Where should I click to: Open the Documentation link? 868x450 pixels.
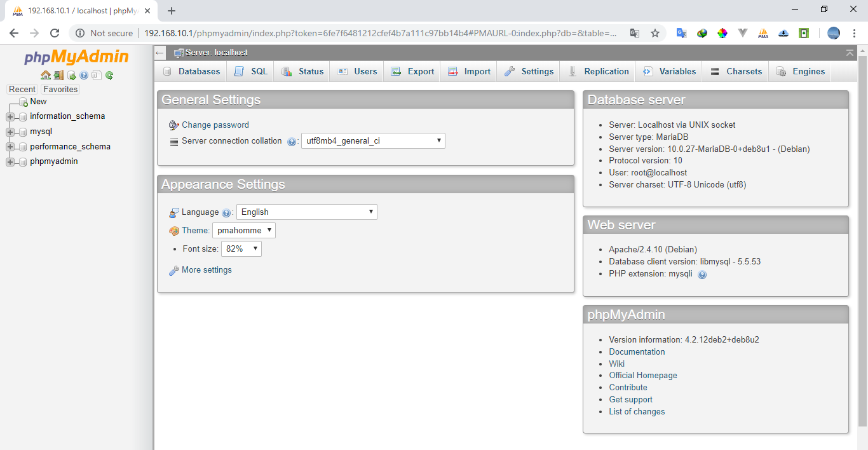point(637,352)
